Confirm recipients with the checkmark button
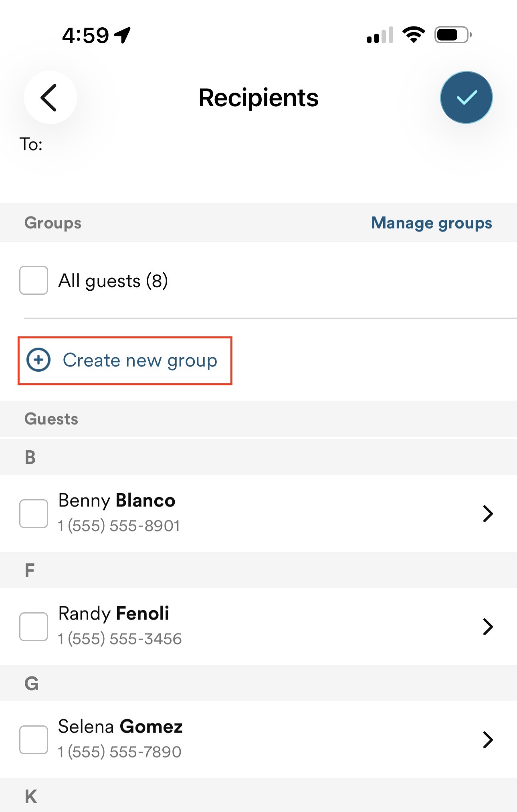517x812 pixels. pyautogui.click(x=466, y=97)
